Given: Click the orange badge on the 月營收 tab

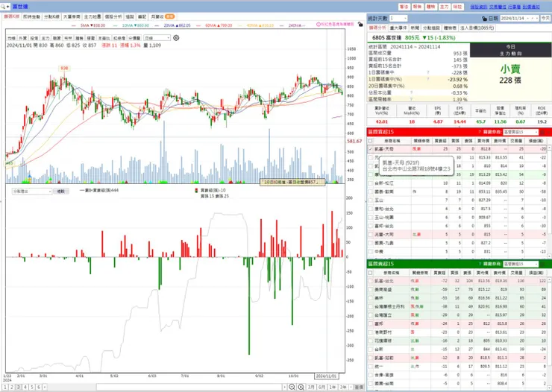Looking at the screenshot, I should (169, 16).
